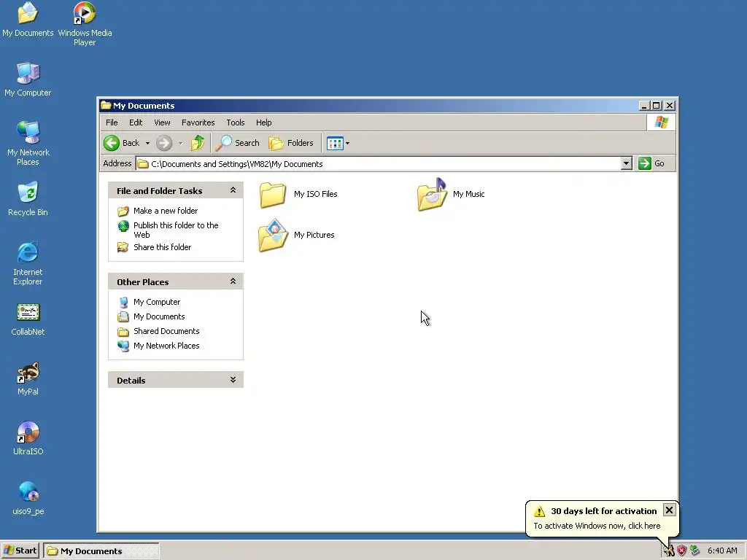The height and width of the screenshot is (560, 747).
Task: Open the Favorites menu
Action: (x=198, y=122)
